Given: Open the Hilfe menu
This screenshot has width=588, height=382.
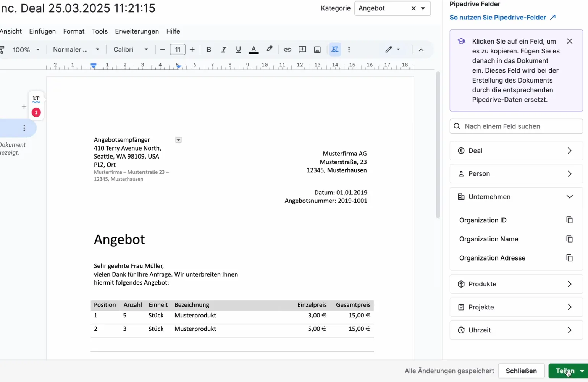Looking at the screenshot, I should (x=173, y=31).
